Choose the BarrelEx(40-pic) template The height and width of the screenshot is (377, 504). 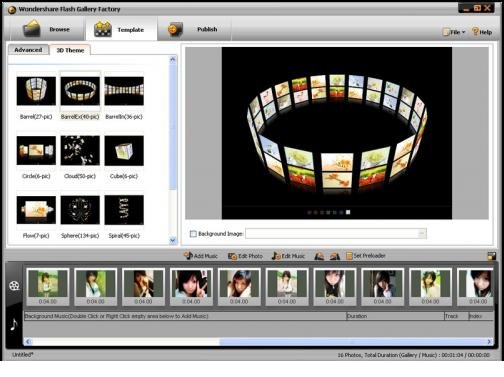pos(80,96)
